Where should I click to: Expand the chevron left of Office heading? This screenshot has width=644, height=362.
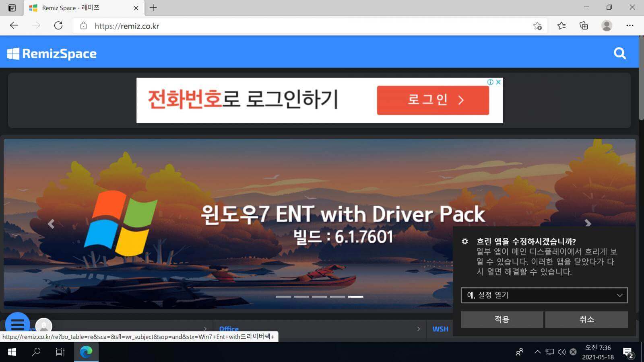[x=205, y=329]
